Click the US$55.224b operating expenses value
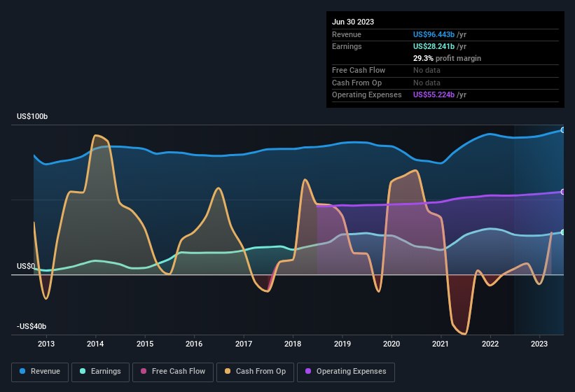The width and height of the screenshot is (575, 392). click(434, 95)
